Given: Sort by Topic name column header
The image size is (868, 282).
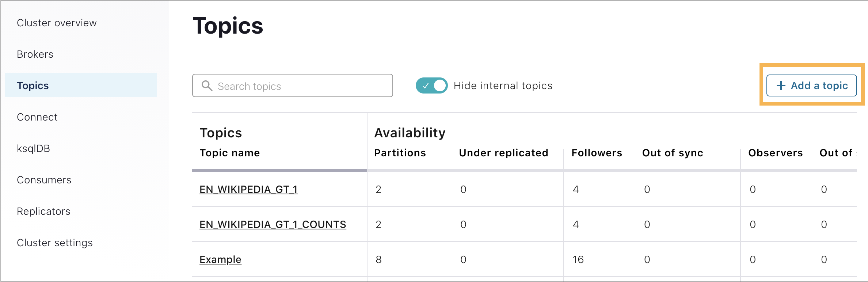Looking at the screenshot, I should pyautogui.click(x=229, y=153).
